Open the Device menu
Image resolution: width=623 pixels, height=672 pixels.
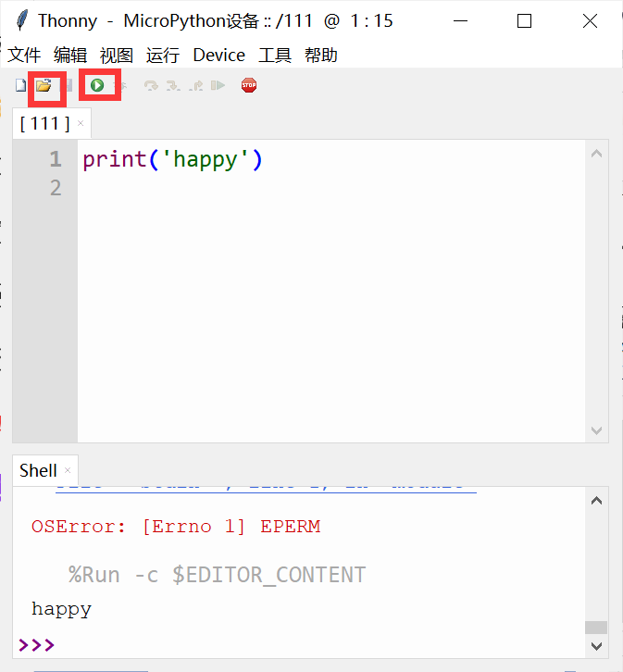pyautogui.click(x=219, y=56)
